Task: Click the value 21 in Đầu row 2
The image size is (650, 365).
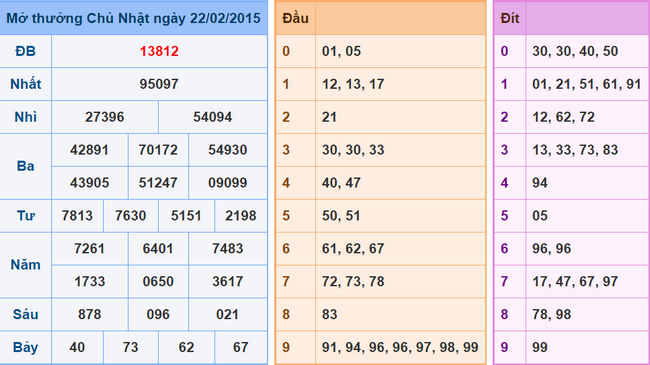Action: (329, 117)
